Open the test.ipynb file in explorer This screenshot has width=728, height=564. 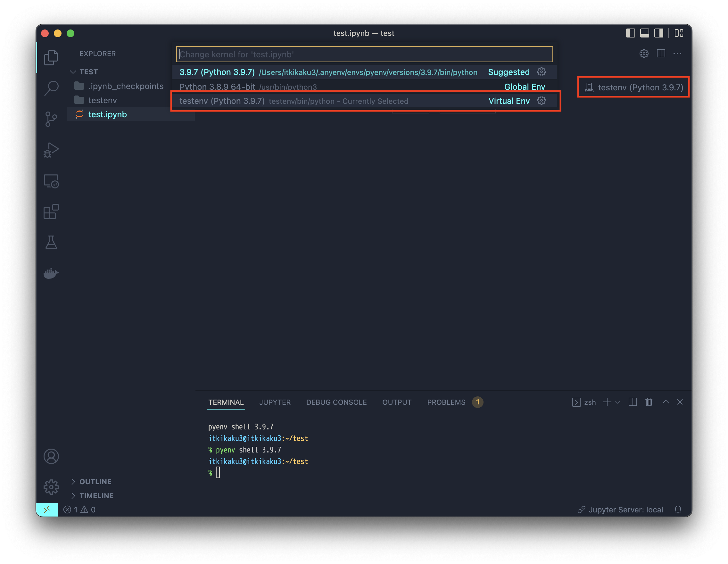(107, 114)
